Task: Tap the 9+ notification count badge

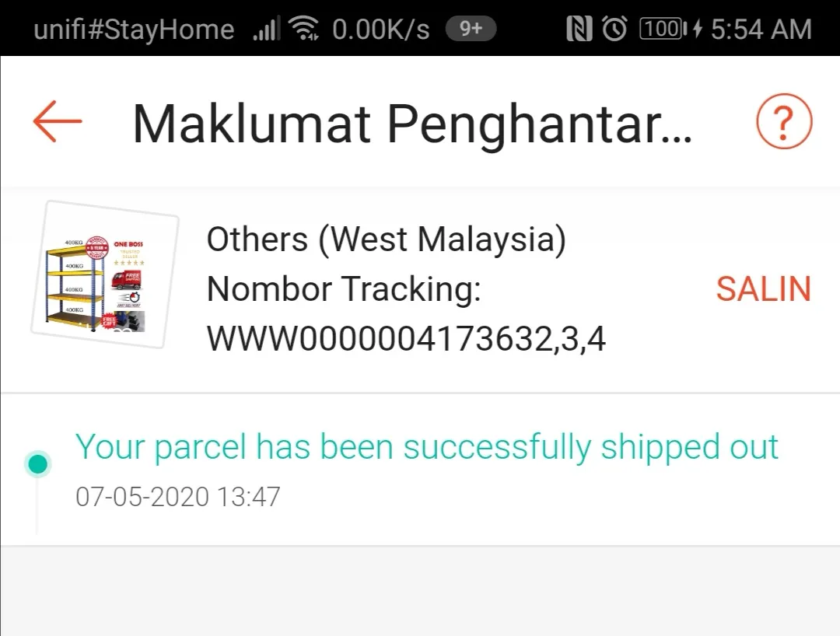Action: tap(471, 28)
